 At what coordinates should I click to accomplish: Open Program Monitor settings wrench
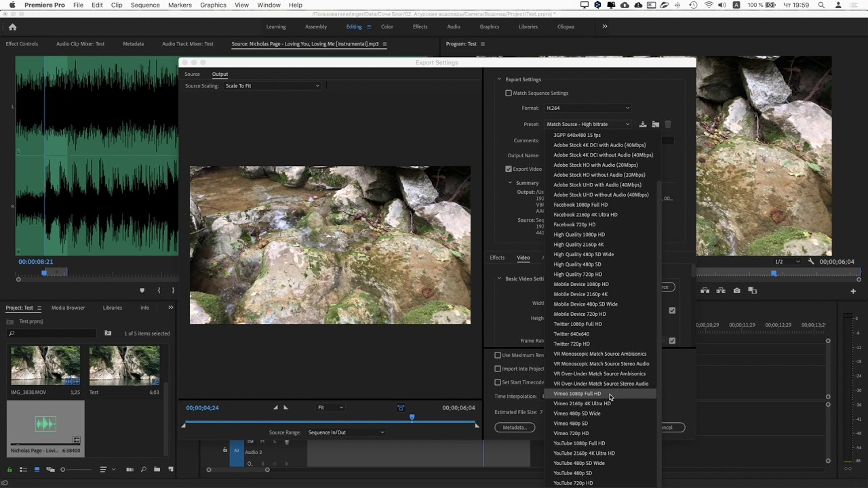[x=811, y=262]
